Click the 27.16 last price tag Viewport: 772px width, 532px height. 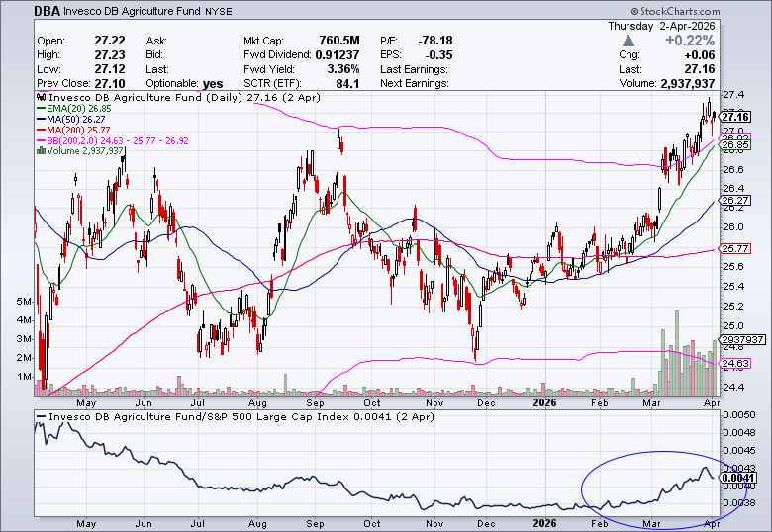[x=735, y=117]
